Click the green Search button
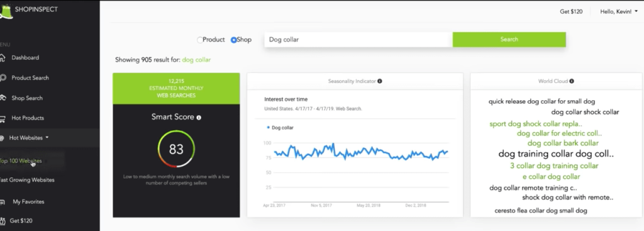This screenshot has height=231, width=644. click(509, 40)
